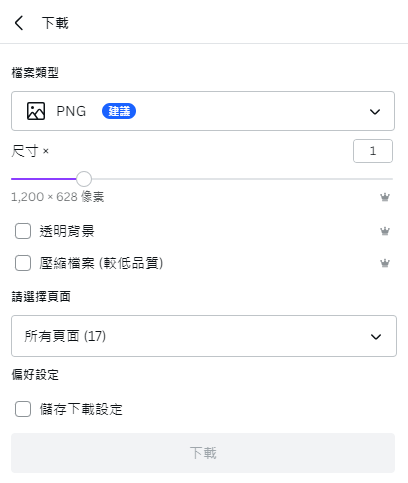Click the crown icon next to 壓縮檔案

385,263
